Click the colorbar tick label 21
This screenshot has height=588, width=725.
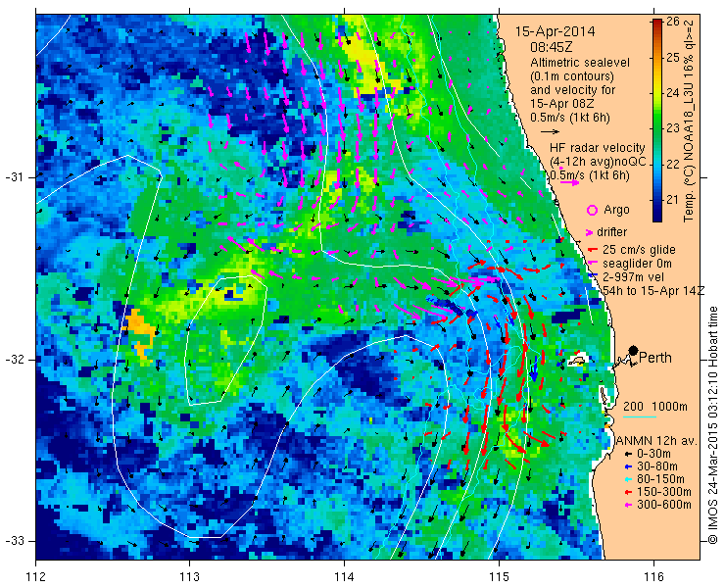point(673,200)
